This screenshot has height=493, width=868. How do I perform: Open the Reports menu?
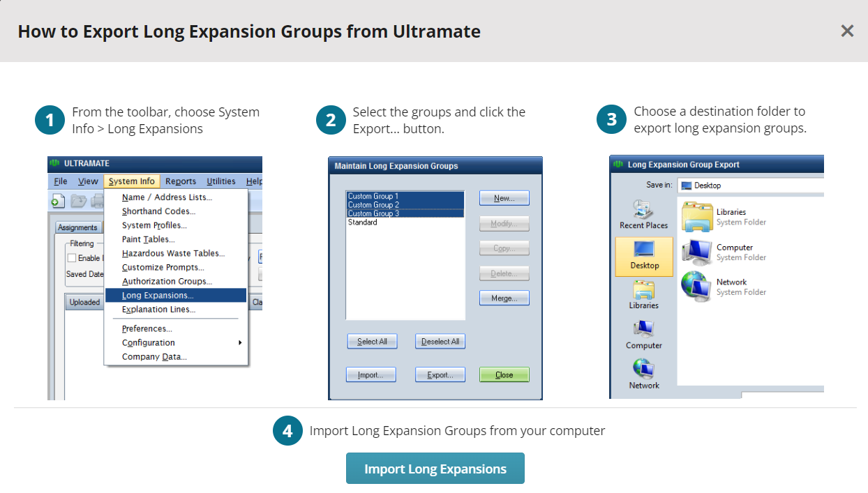181,181
